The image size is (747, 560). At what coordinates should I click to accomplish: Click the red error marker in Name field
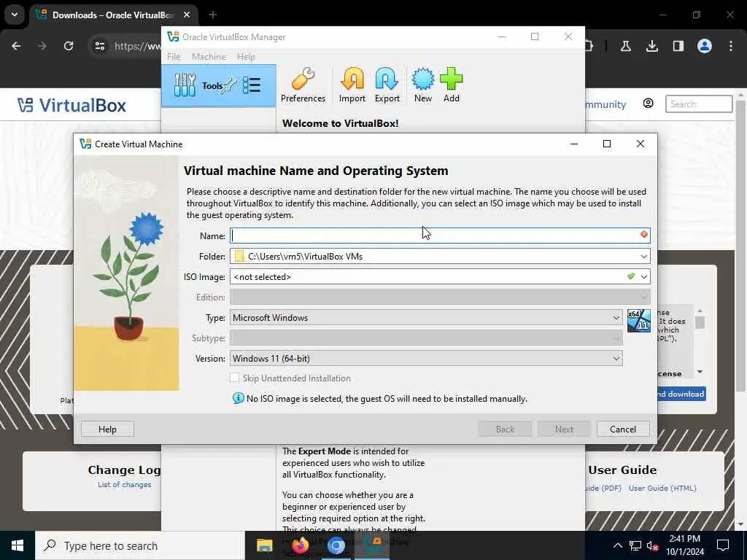643,234
